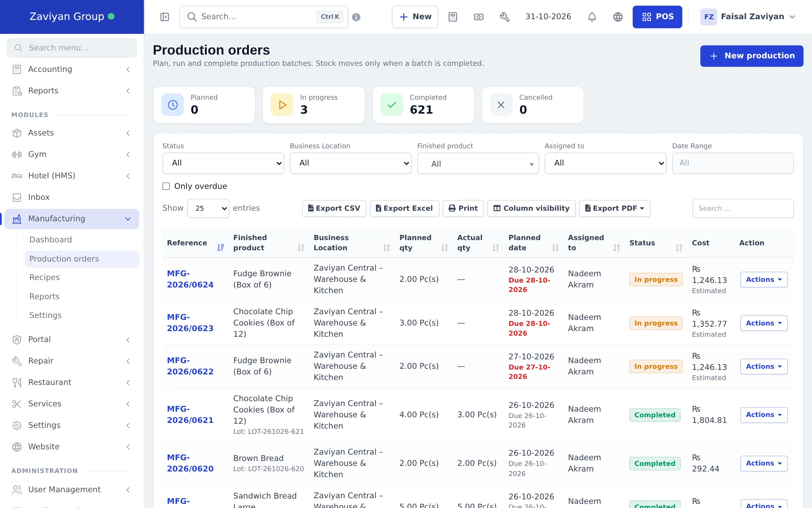Open the Status filter dropdown
Viewport: 812px width, 508px height.
pos(223,163)
